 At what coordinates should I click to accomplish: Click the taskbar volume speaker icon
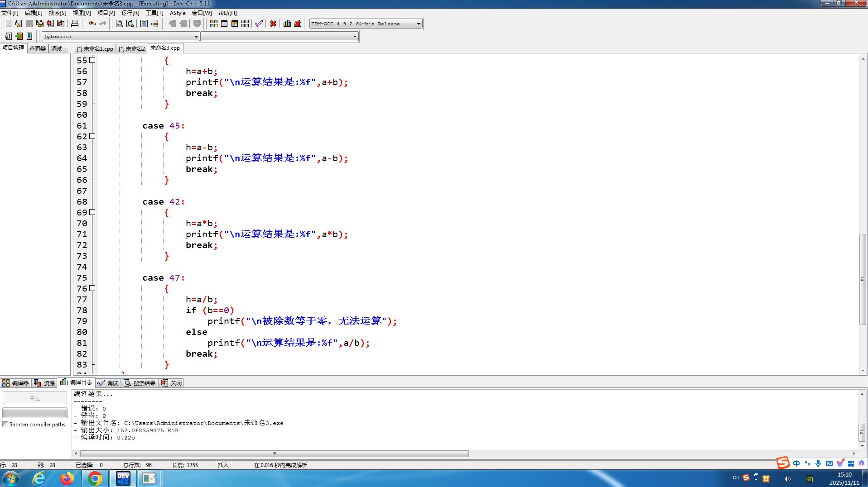[x=787, y=478]
